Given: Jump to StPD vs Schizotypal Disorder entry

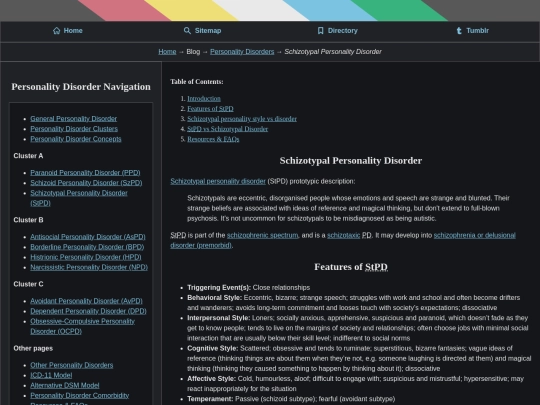Looking at the screenshot, I should pyautogui.click(x=228, y=129).
